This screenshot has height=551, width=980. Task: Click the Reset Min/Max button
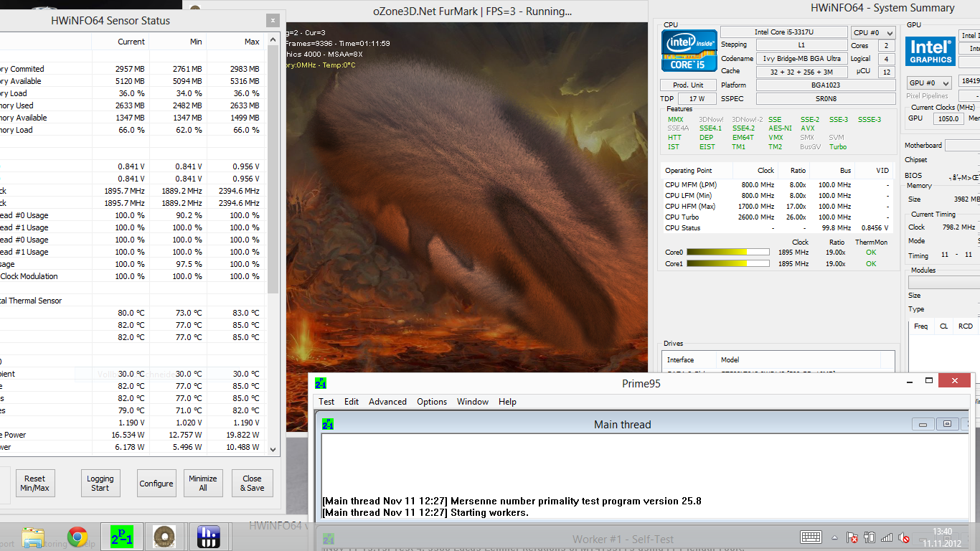tap(35, 484)
